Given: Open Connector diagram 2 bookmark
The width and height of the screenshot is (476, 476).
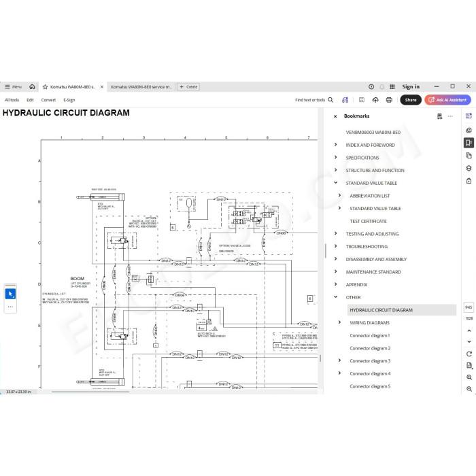Looking at the screenshot, I should (370, 348).
